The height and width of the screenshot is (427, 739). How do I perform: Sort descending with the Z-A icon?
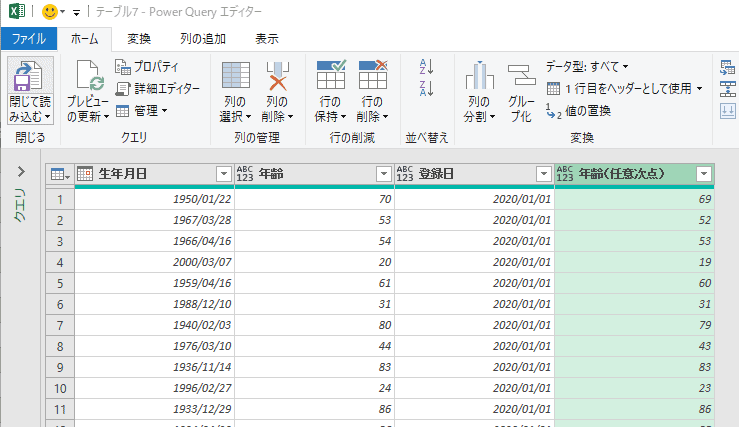427,89
